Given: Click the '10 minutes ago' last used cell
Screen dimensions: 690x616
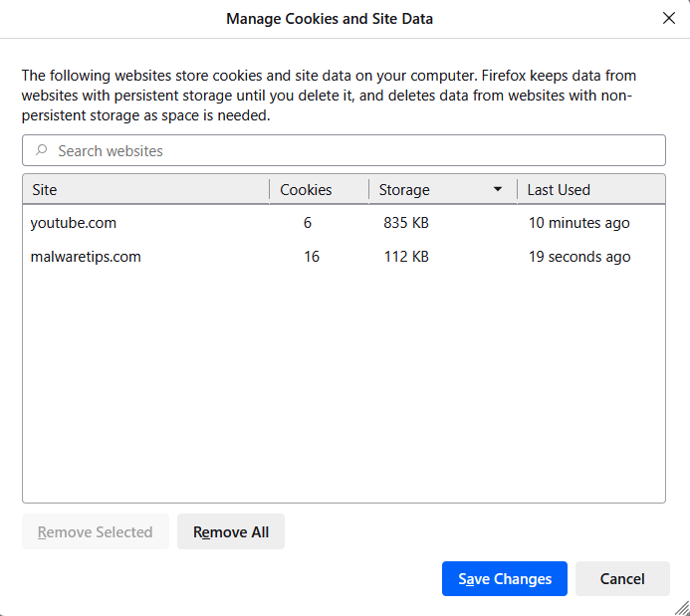Looking at the screenshot, I should click(579, 223).
